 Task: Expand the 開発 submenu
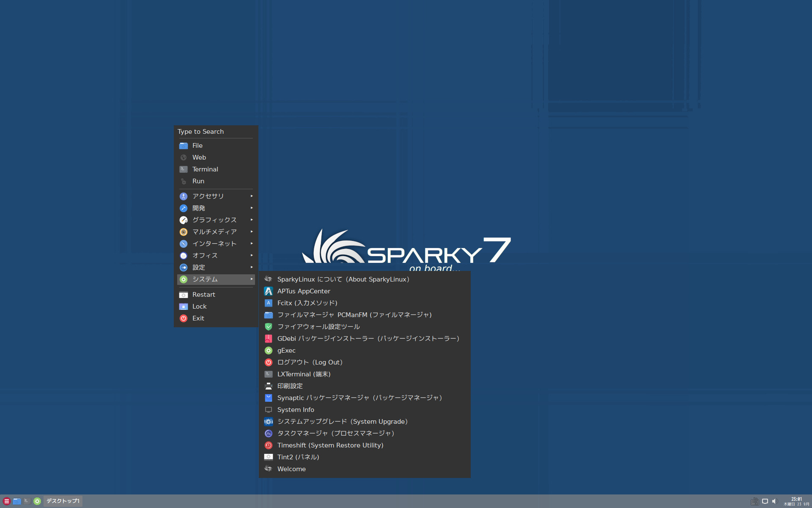tap(216, 208)
